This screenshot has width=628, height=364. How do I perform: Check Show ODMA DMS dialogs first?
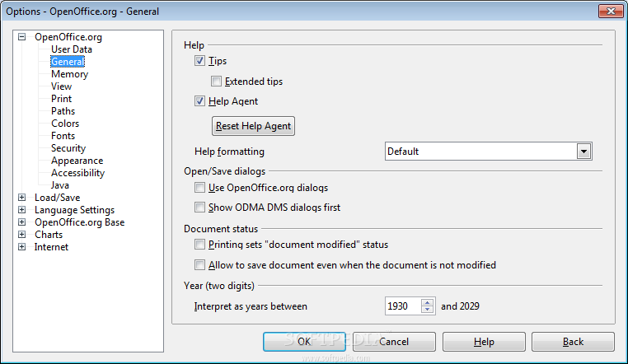(199, 208)
